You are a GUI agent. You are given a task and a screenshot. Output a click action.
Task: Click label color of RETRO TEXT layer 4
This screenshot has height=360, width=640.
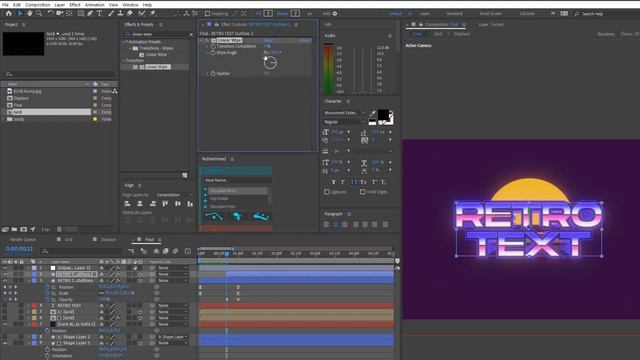pos(34,305)
